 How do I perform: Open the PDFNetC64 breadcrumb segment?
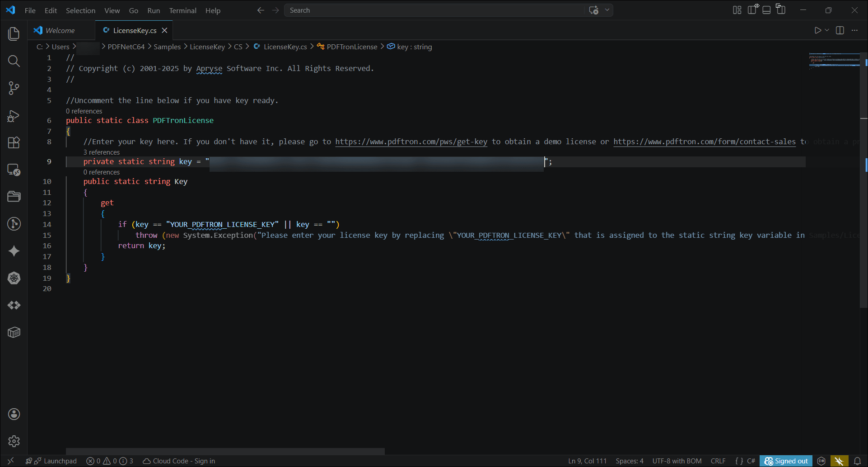(126, 47)
